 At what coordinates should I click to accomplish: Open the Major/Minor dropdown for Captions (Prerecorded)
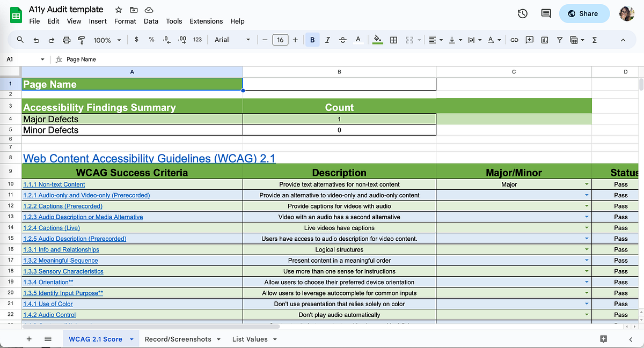(x=587, y=206)
